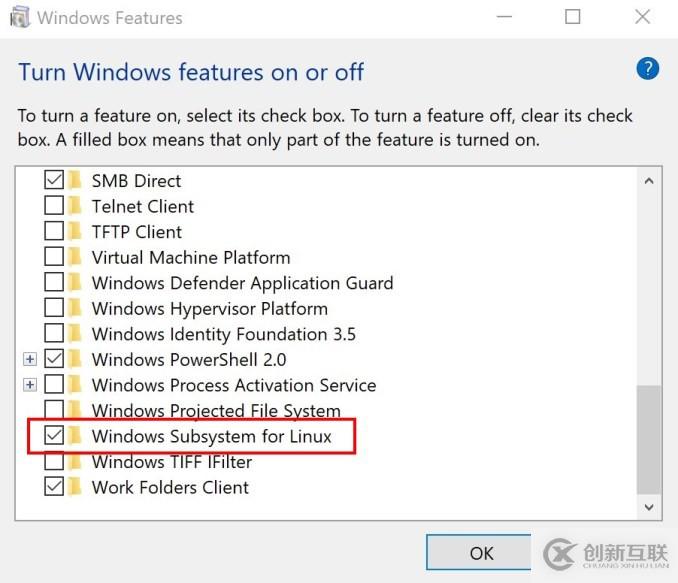
Task: Click the blue help question mark icon
Action: tap(647, 68)
